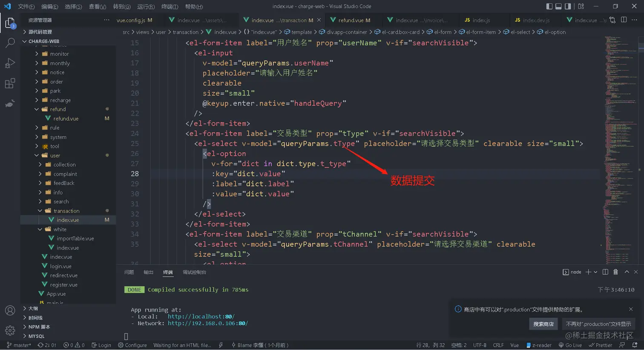644x350 pixels.
Task: Expand the NPM 脚本 section
Action: coord(68,327)
